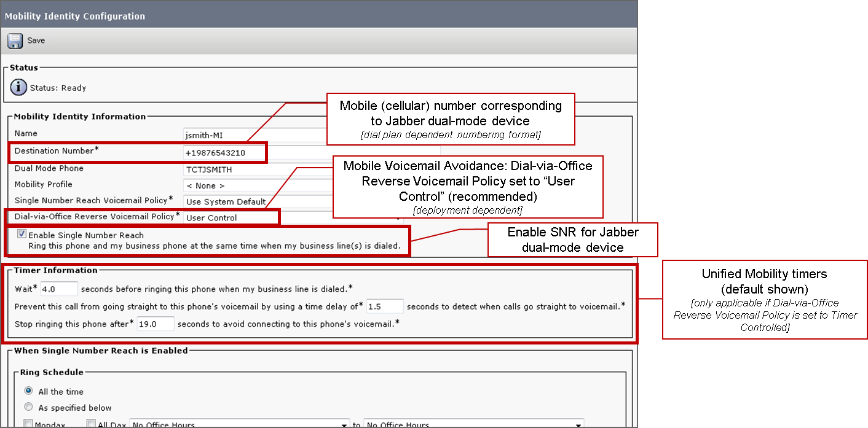Click the Wait seconds field showing 4.0
Screen dimensions: 868x428
click(59, 288)
